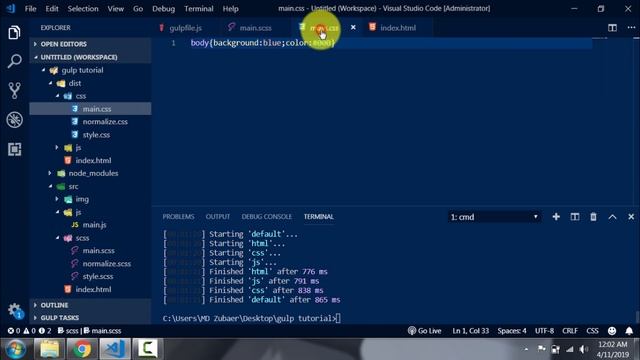Switch to the main.scss editor tab
Image resolution: width=640 pixels, height=360 pixels.
point(255,28)
